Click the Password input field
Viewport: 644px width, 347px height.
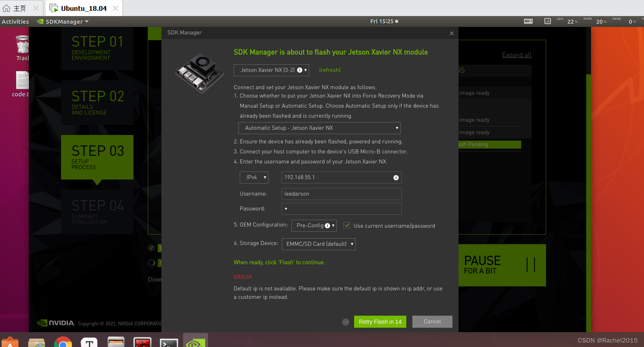pyautogui.click(x=342, y=209)
